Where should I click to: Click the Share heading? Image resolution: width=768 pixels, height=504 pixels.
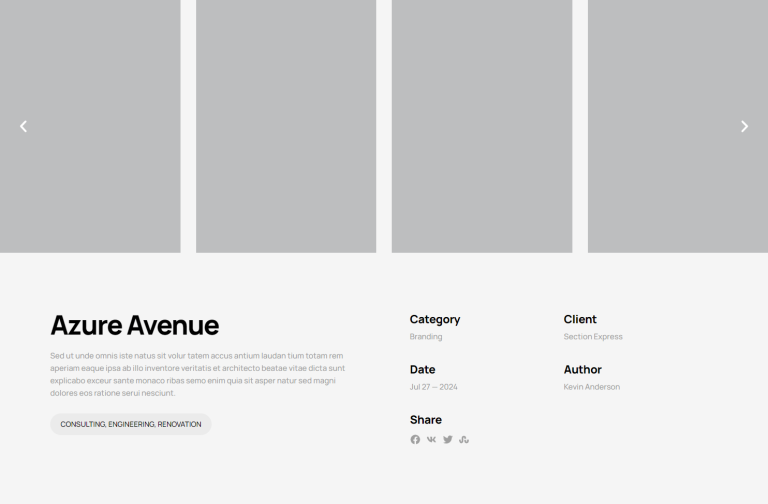click(426, 420)
